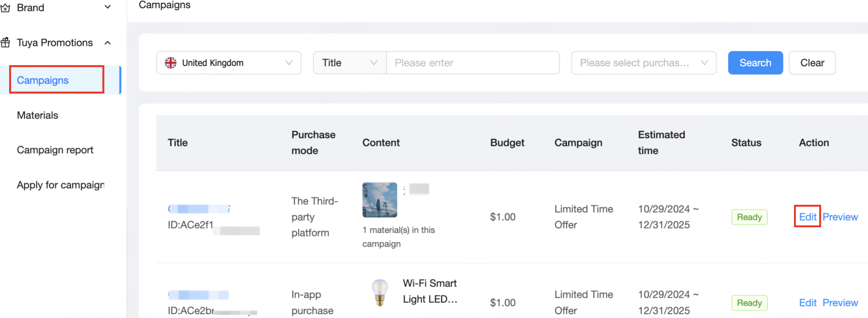This screenshot has height=318, width=868.
Task: Click the Brand crown icon in sidebar
Action: click(5, 7)
